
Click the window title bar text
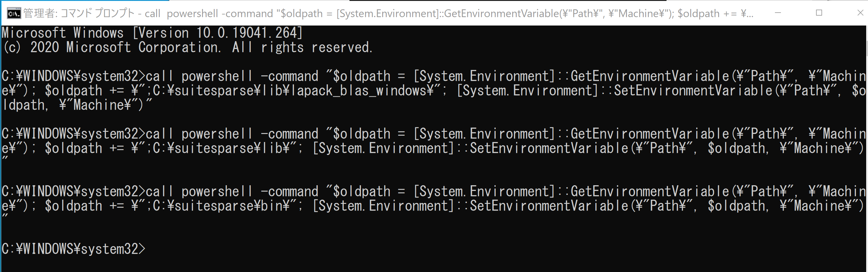tap(388, 14)
